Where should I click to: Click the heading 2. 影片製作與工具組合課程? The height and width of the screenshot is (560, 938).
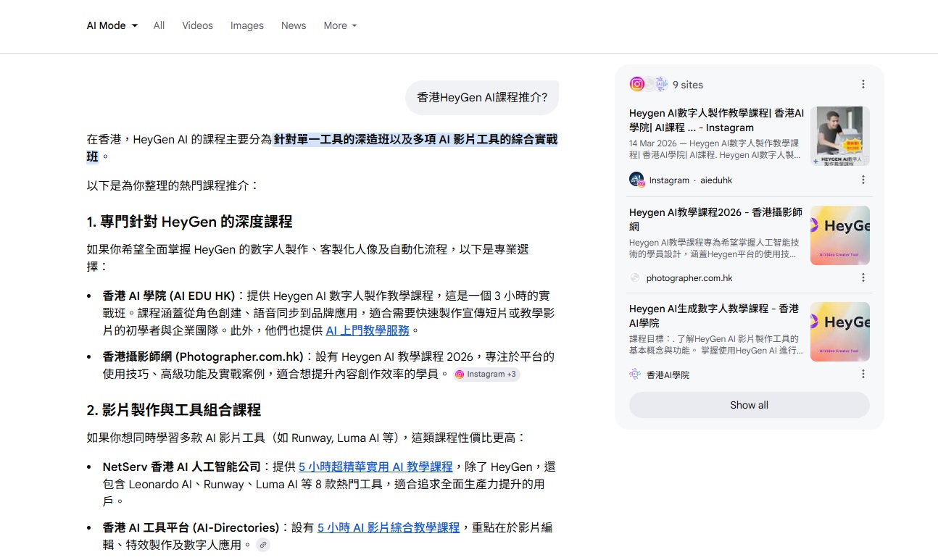point(173,410)
